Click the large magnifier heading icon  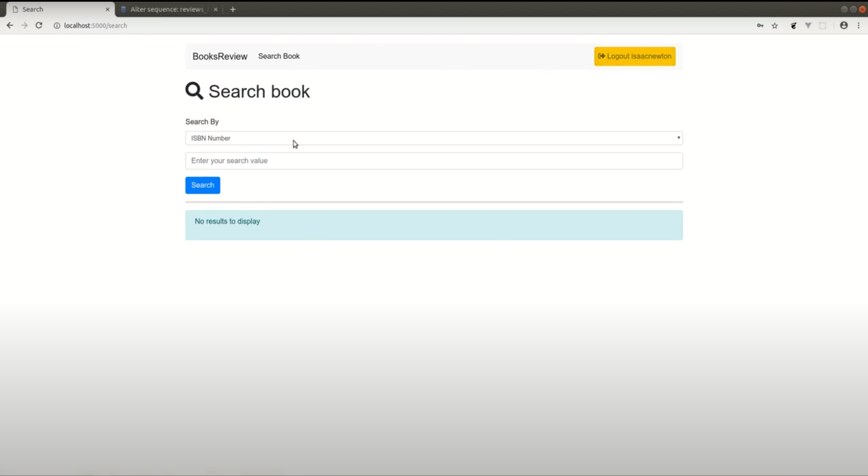coord(194,91)
